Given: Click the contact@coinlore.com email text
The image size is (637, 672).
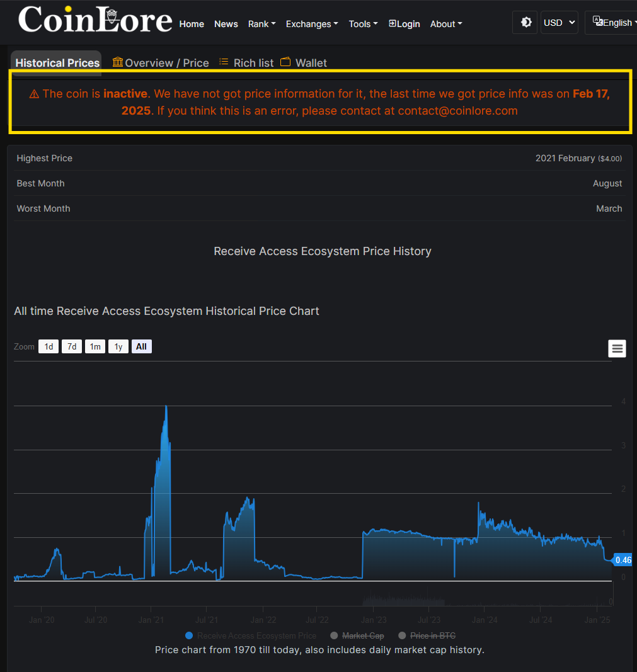Looking at the screenshot, I should pos(457,111).
